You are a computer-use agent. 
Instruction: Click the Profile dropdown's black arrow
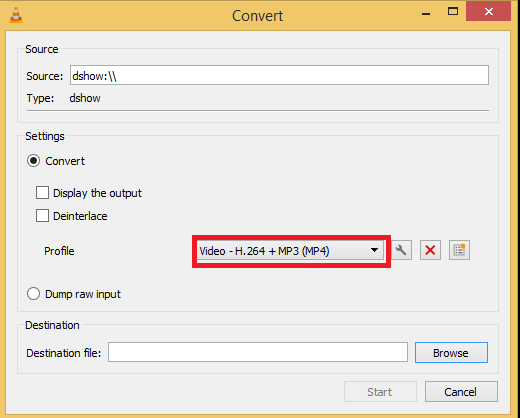374,250
